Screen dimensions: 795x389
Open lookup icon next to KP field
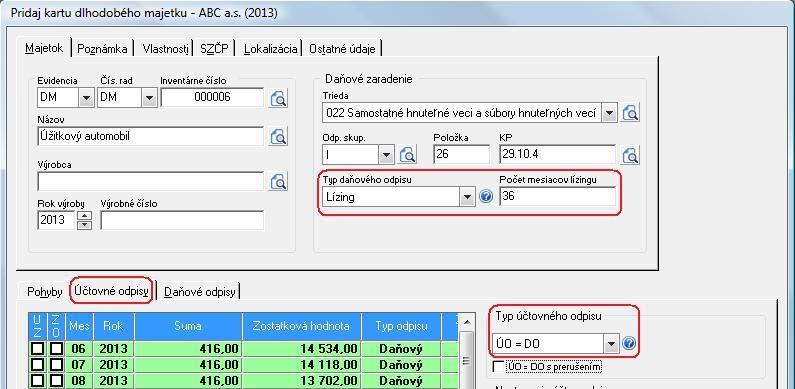pos(630,155)
